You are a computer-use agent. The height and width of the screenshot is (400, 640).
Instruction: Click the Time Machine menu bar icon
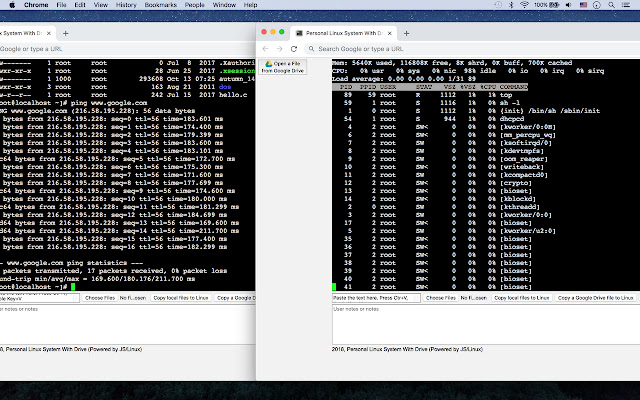point(498,5)
